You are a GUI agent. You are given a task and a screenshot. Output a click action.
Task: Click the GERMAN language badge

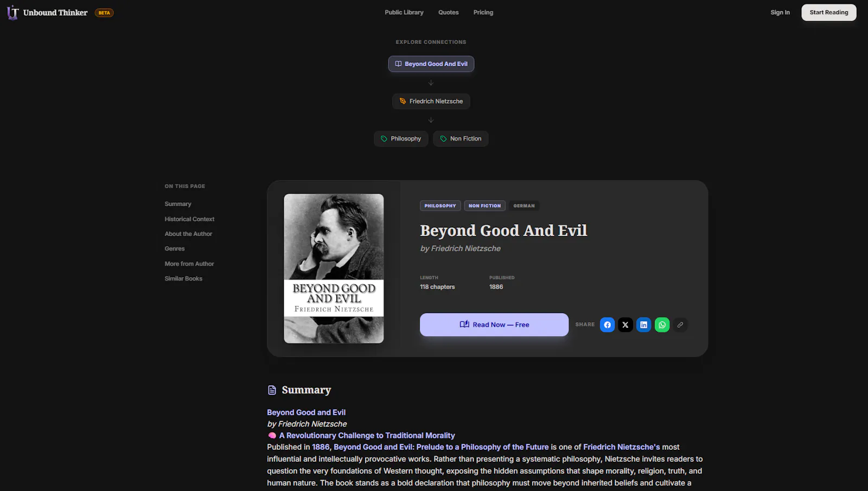point(524,206)
